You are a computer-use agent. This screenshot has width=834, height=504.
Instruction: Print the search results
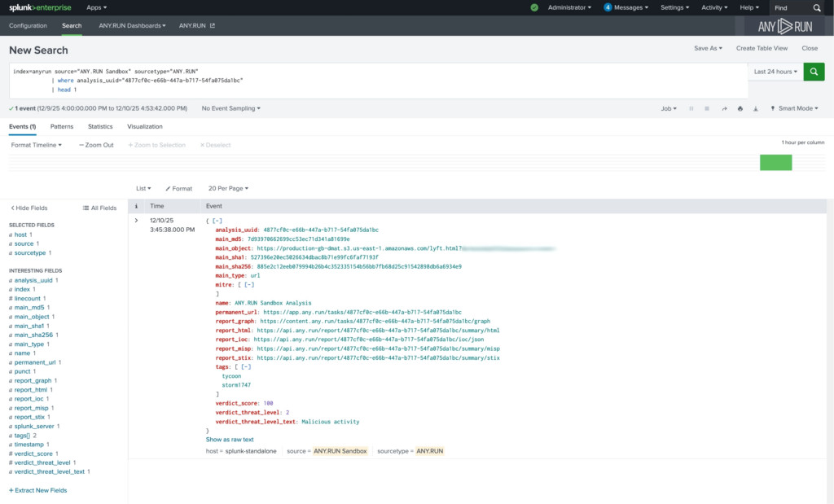click(740, 108)
